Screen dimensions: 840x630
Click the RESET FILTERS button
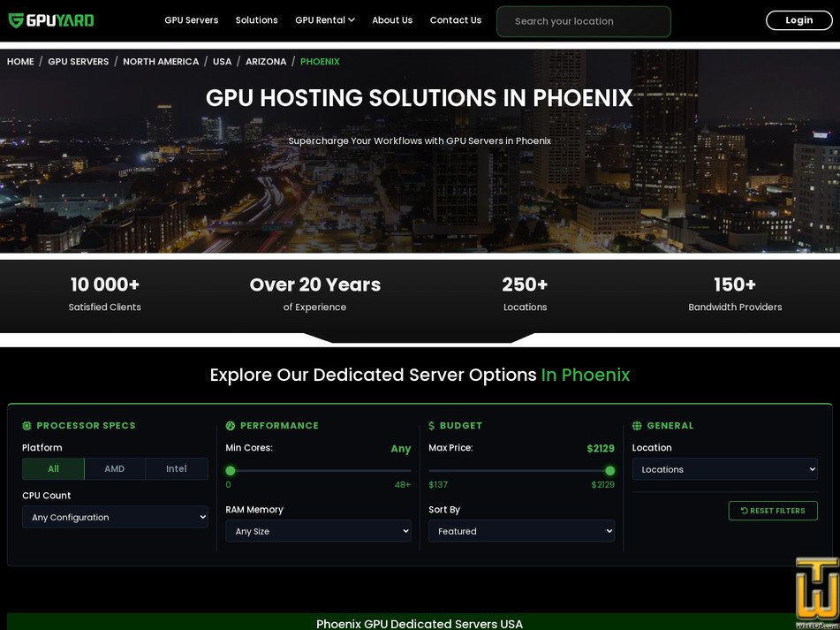[773, 511]
